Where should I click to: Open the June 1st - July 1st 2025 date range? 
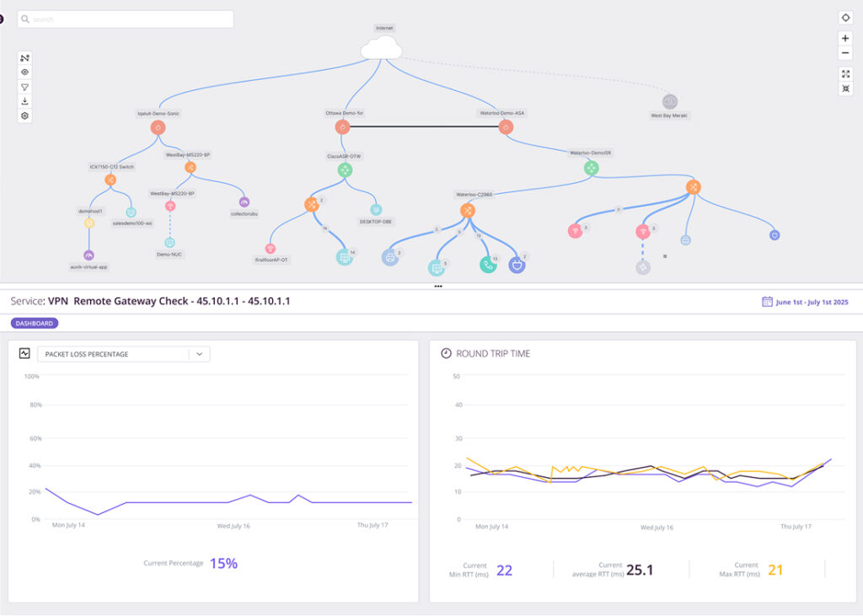(x=812, y=303)
